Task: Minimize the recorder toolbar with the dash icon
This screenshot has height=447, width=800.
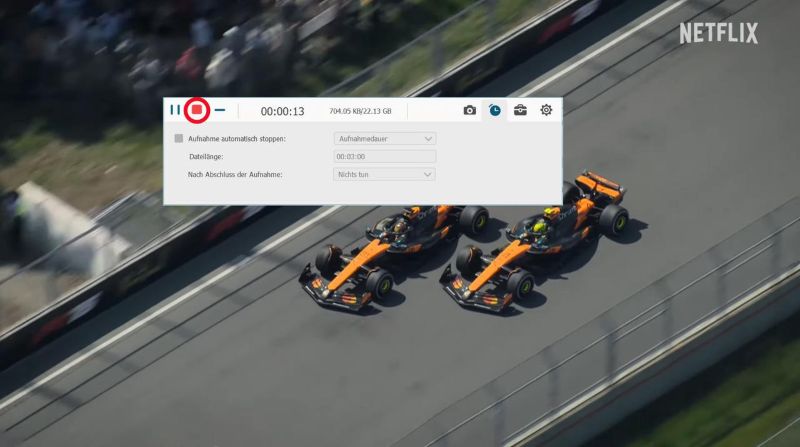Action: (220, 110)
